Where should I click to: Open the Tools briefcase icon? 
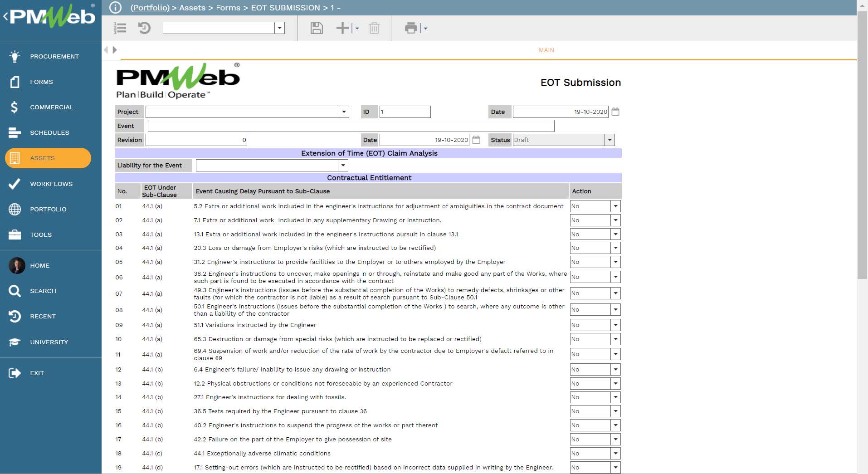tap(15, 235)
